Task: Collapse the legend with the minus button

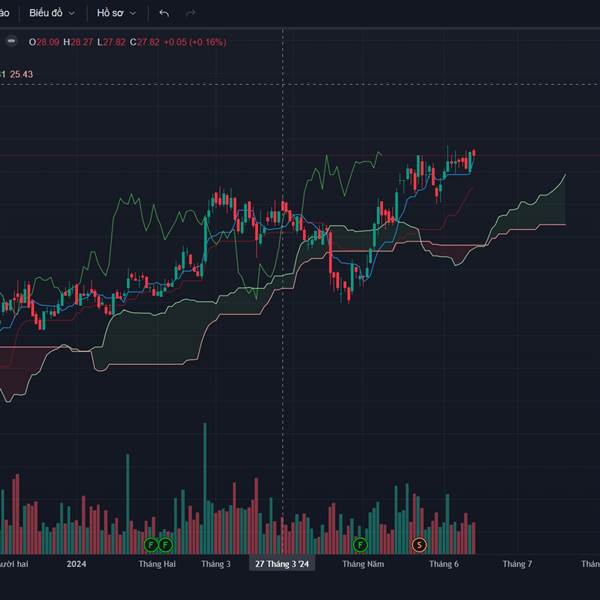Action: pyautogui.click(x=10, y=42)
